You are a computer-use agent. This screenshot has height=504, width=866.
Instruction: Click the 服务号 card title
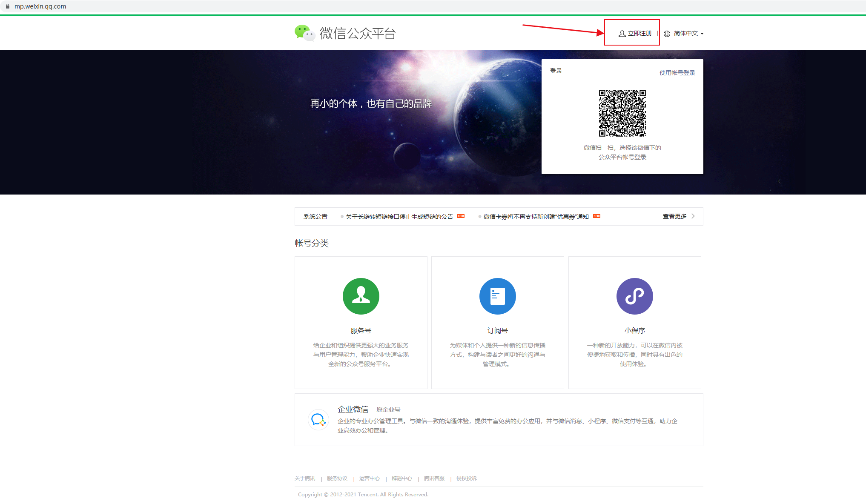(361, 331)
